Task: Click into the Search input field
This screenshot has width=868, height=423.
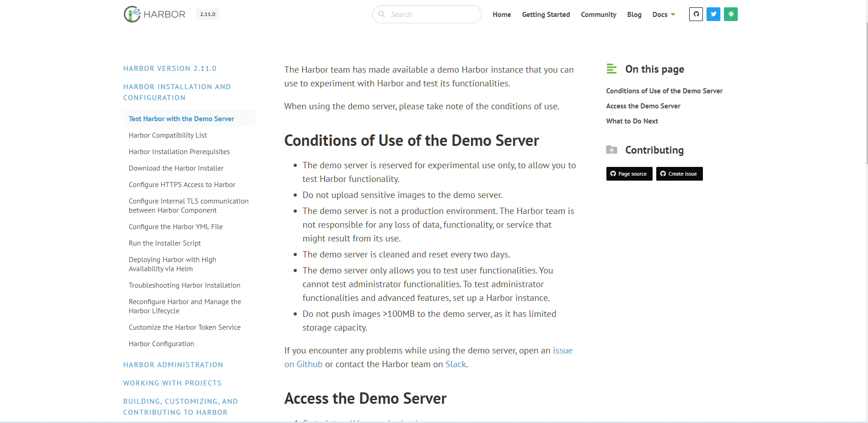Action: click(432, 15)
